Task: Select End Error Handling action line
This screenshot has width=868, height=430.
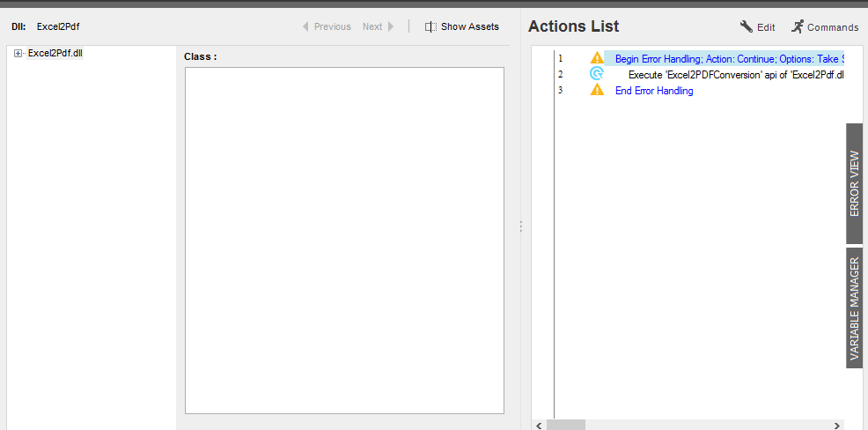Action: (654, 91)
